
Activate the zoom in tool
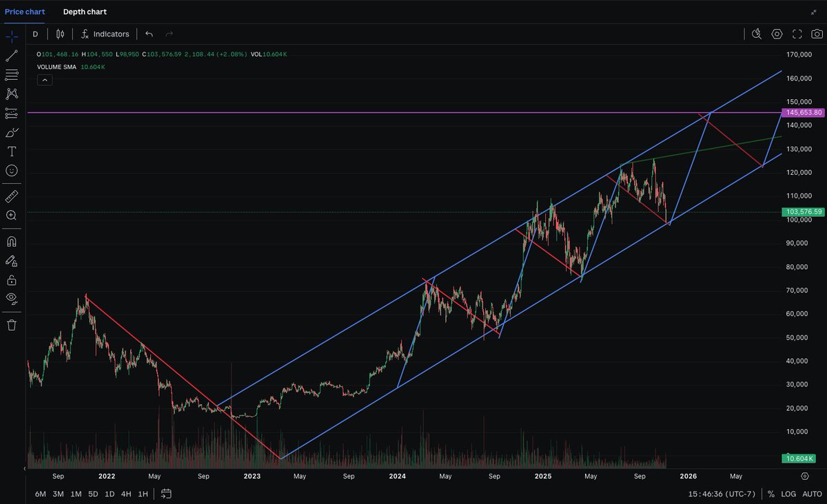click(12, 216)
